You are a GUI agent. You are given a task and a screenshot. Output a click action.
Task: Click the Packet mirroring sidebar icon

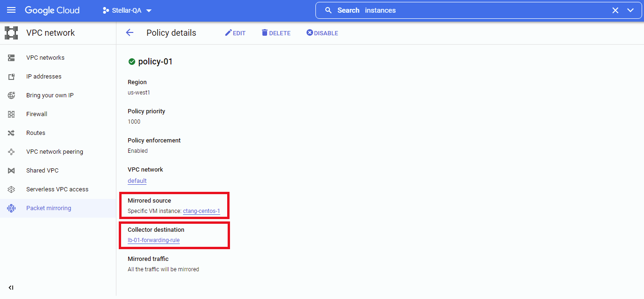point(11,208)
